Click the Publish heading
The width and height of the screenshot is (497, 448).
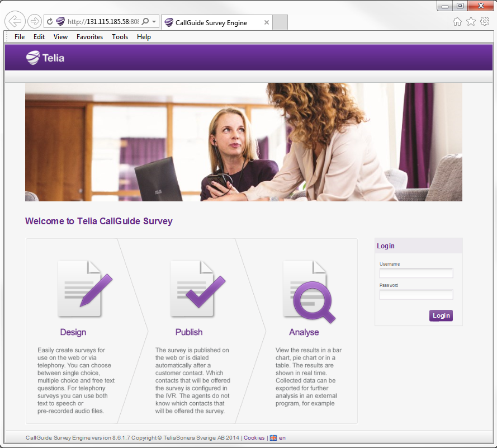coord(189,332)
